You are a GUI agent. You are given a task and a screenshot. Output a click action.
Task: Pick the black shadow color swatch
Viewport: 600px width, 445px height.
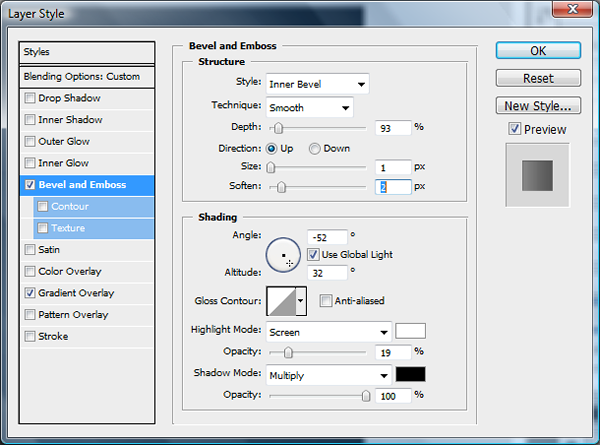[x=411, y=375]
